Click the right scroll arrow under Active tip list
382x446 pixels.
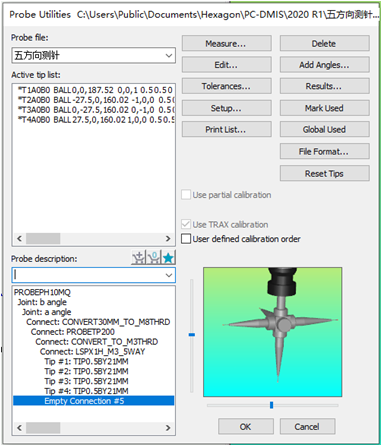[168, 238]
